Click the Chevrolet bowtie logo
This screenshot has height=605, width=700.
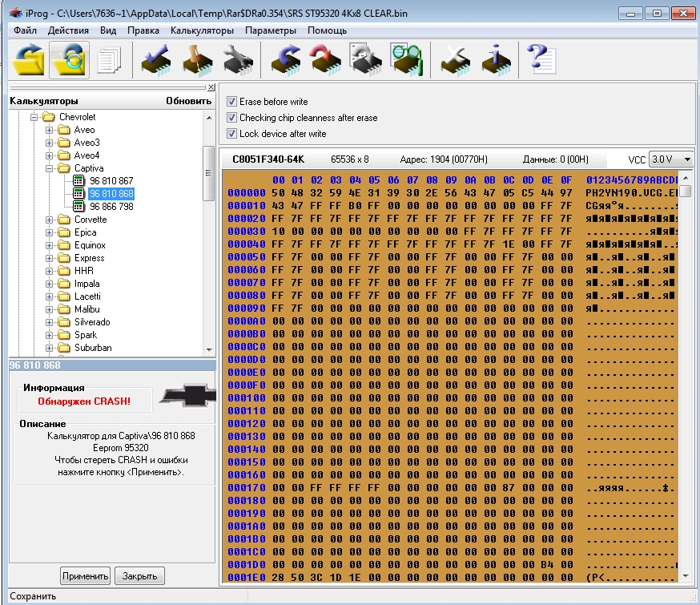188,395
